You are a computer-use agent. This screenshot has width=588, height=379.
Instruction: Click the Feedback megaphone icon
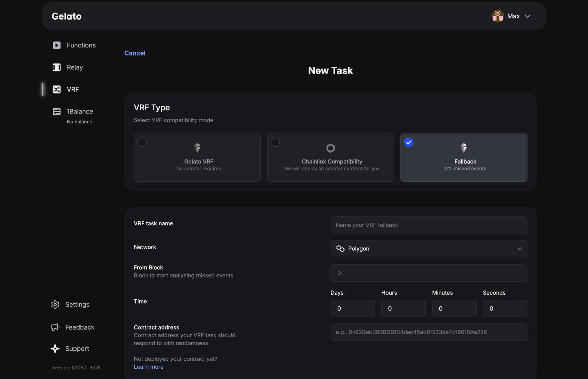(x=55, y=327)
